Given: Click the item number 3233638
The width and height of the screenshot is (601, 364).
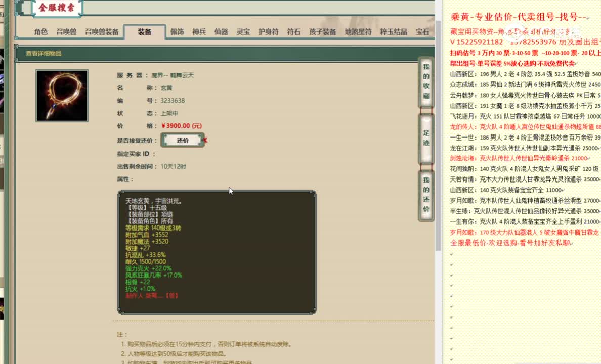Looking at the screenshot, I should point(173,101).
